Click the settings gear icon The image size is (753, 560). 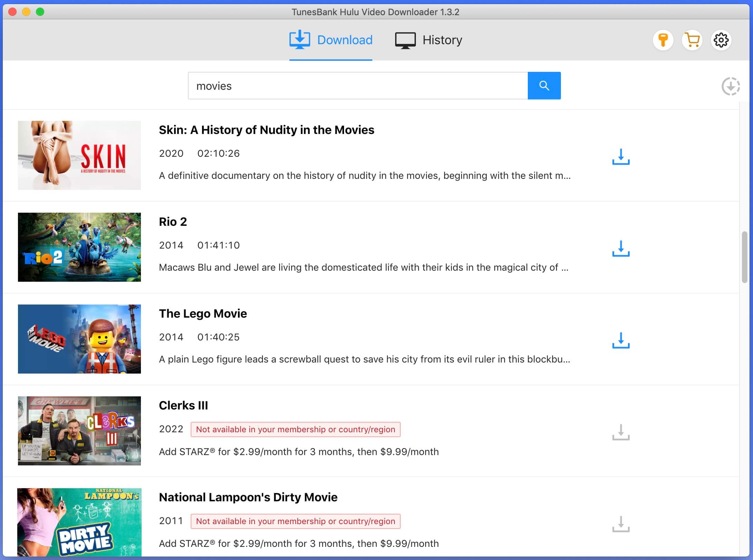pyautogui.click(x=720, y=39)
